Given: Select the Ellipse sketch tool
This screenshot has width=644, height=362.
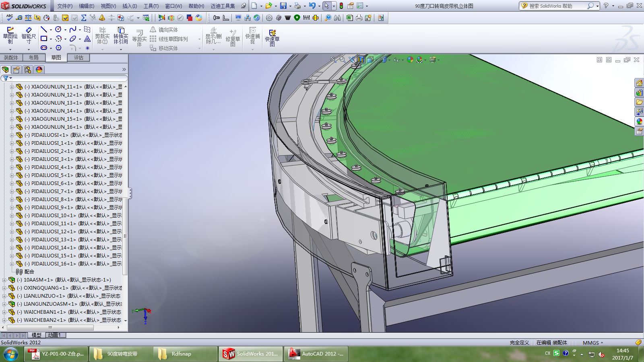Looking at the screenshot, I should click(73, 39).
